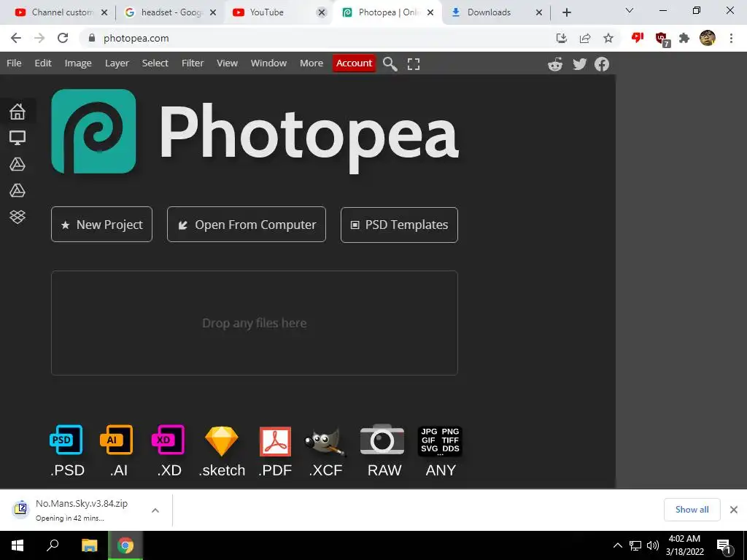This screenshot has width=747, height=560.
Task: Bookmark this page with star icon
Action: pyautogui.click(x=608, y=38)
